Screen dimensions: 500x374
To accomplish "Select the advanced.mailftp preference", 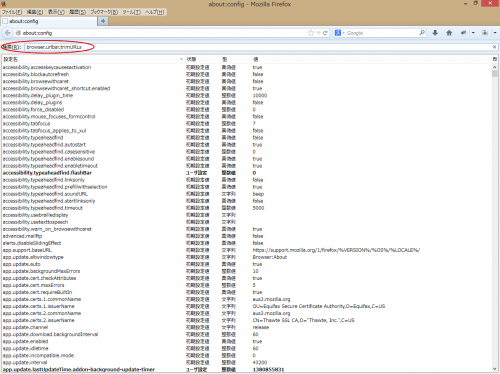I will pyautogui.click(x=247, y=236).
